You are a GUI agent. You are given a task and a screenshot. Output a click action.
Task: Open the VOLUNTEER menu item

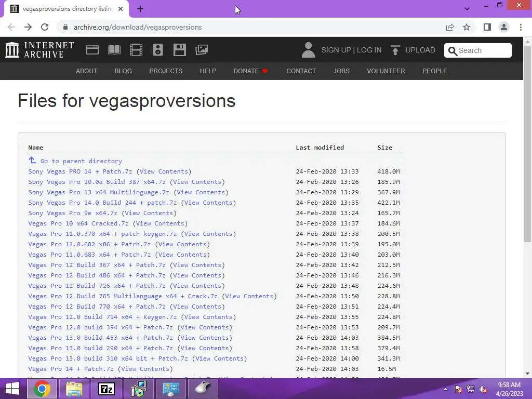pos(386,71)
